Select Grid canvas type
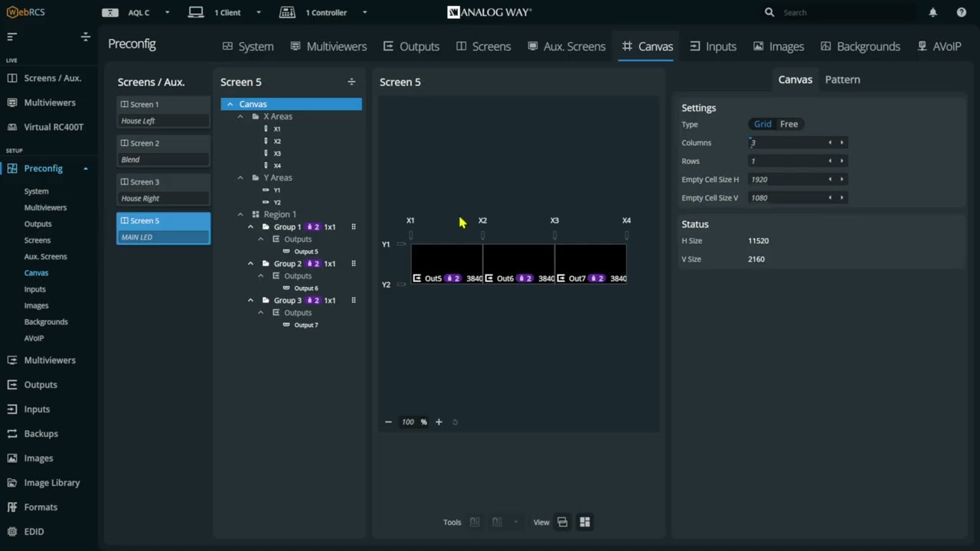Image resolution: width=980 pixels, height=551 pixels. pos(763,124)
